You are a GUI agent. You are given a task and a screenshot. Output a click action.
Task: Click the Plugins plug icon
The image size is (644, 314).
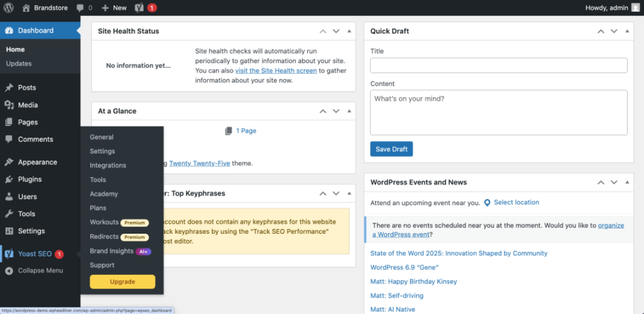pyautogui.click(x=9, y=179)
